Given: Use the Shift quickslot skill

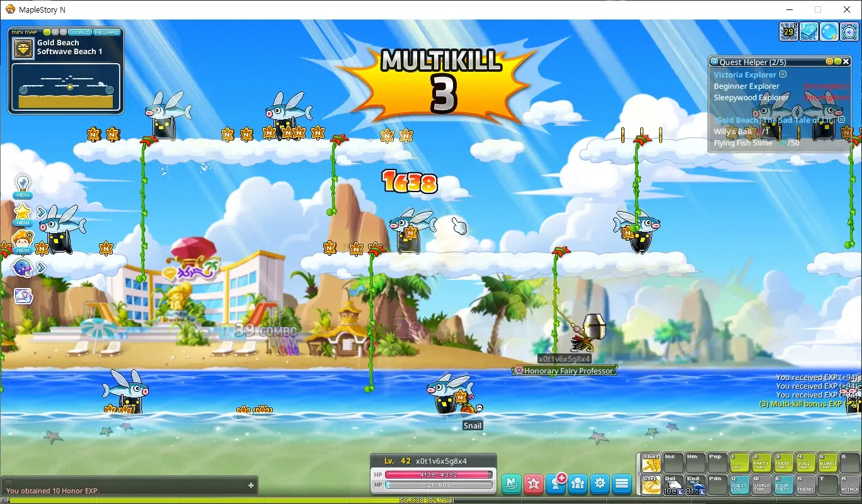Looking at the screenshot, I should pyautogui.click(x=651, y=463).
